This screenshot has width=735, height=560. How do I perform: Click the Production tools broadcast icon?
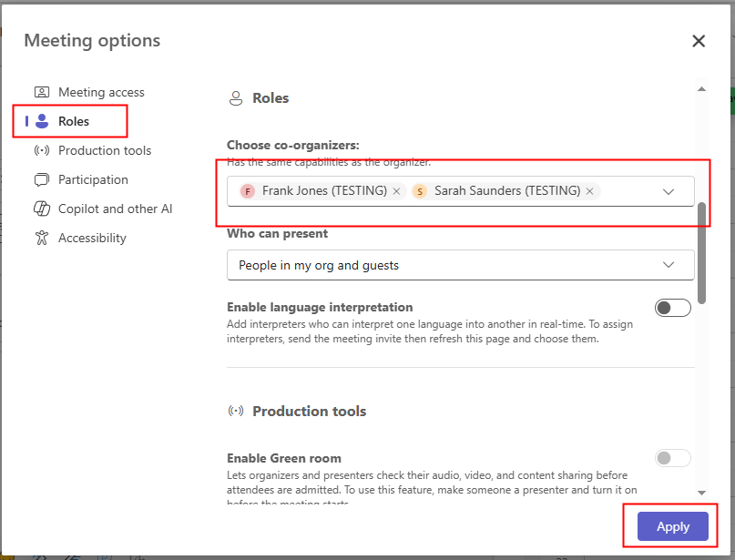(x=41, y=150)
